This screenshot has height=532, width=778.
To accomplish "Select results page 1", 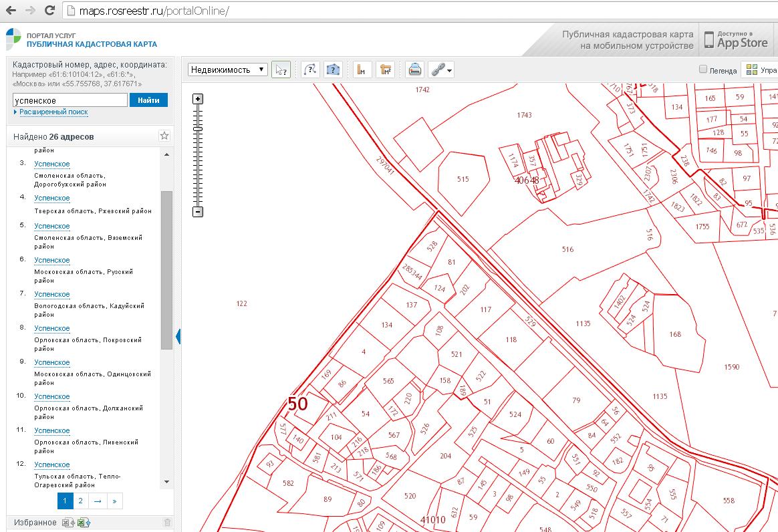I will coord(65,501).
